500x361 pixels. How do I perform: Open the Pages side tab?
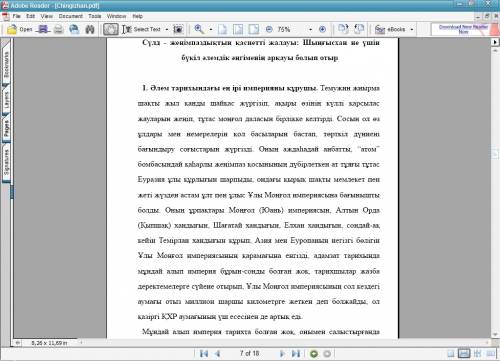tap(6, 128)
